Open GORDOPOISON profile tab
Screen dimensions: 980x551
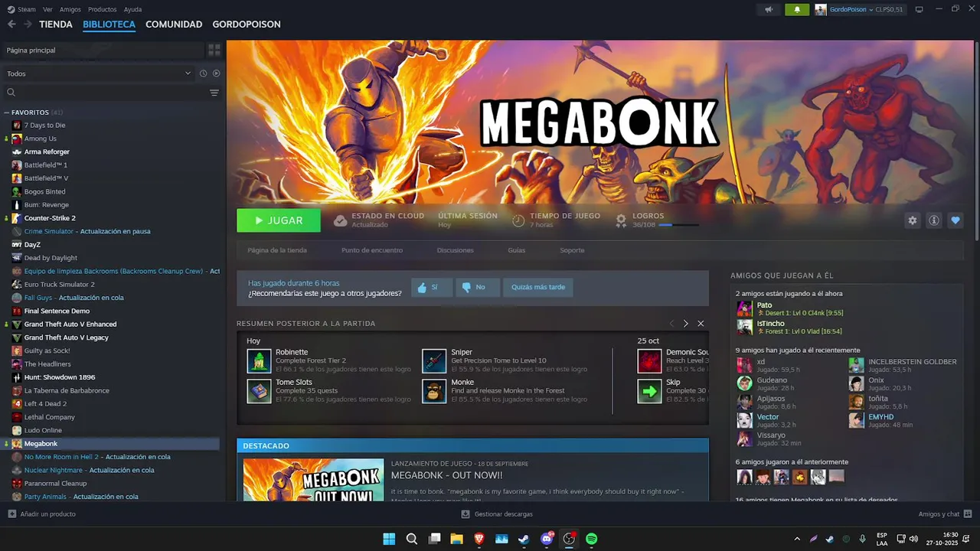tap(247, 24)
